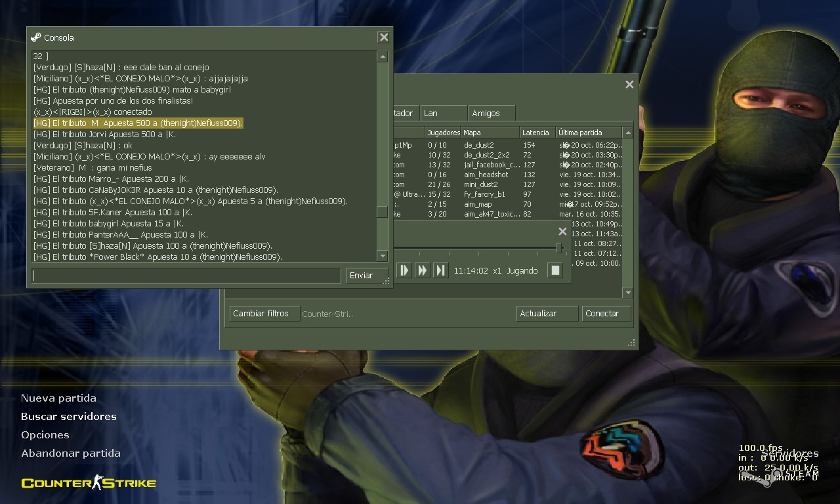This screenshot has height=504, width=840.
Task: Sort servers by Jugadores column
Action: click(x=443, y=133)
